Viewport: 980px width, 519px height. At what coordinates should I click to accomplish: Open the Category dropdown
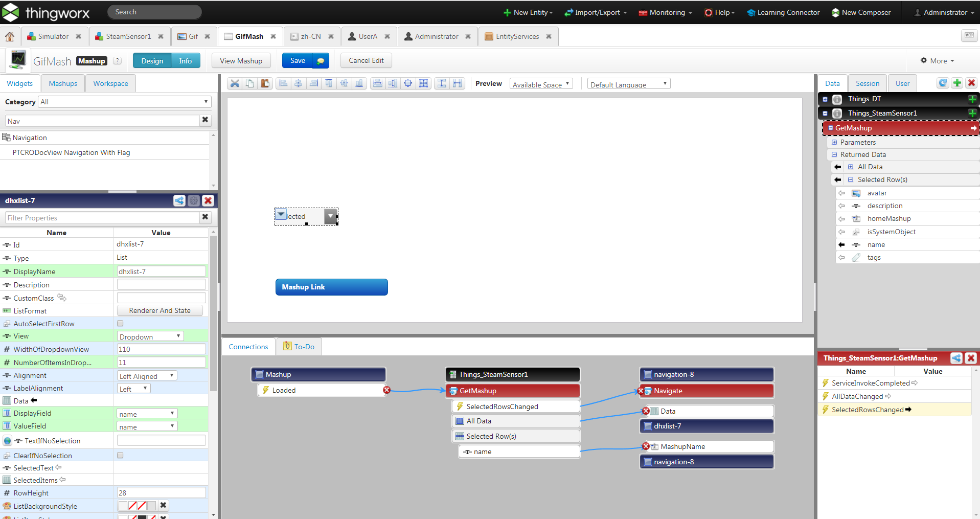coord(125,102)
